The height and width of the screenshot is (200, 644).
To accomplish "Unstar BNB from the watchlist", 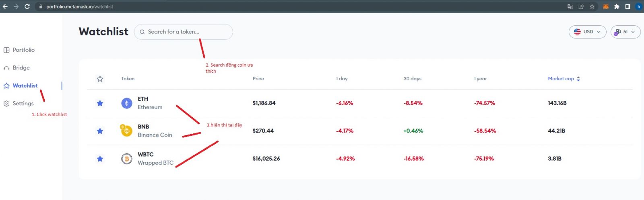I will click(100, 131).
